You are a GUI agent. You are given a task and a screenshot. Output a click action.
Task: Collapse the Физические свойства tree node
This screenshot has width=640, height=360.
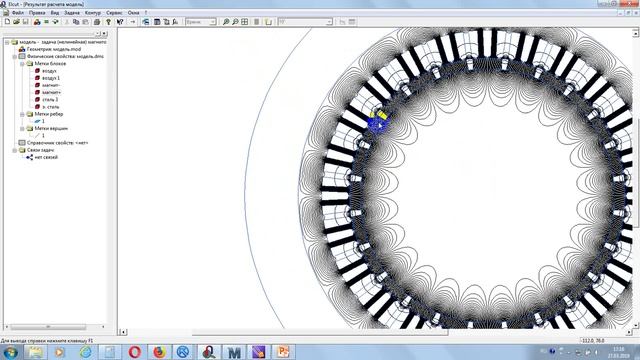[14, 56]
